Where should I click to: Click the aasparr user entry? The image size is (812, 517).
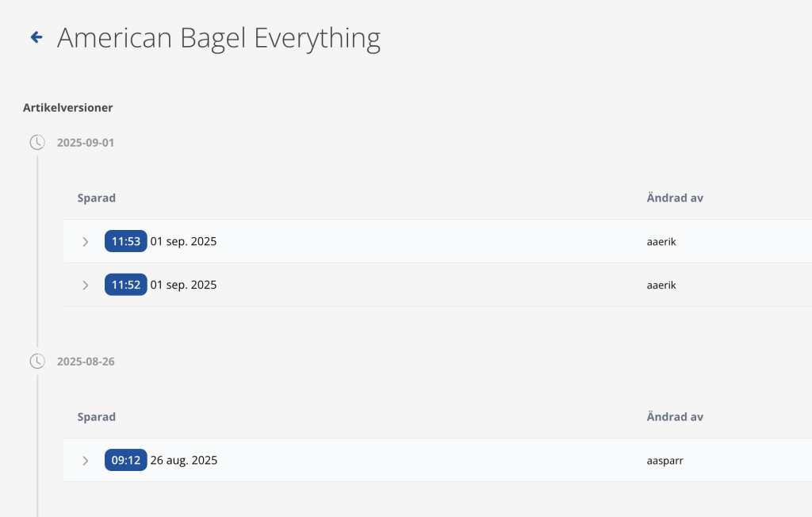pyautogui.click(x=665, y=461)
